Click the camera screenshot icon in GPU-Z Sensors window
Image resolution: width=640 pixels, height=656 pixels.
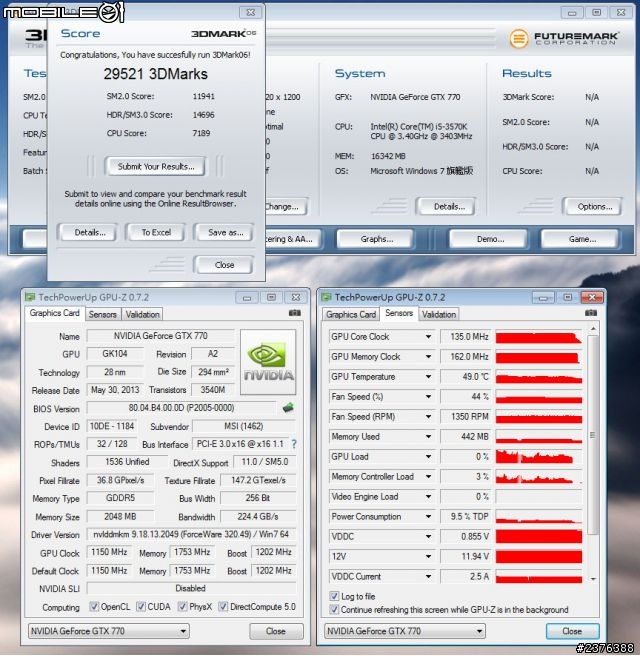coord(591,313)
